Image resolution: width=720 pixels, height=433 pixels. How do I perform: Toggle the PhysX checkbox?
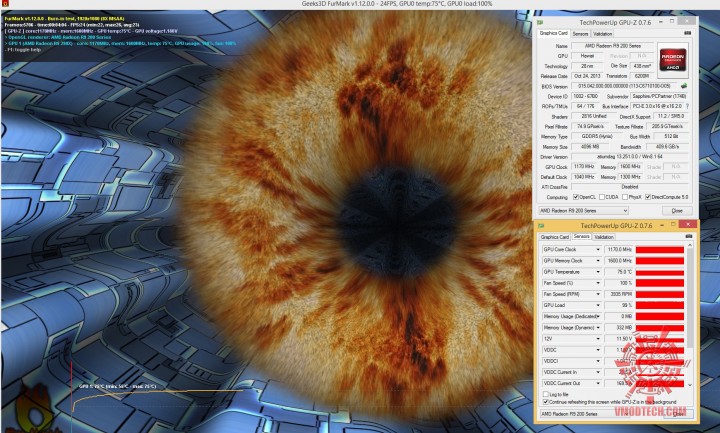coord(625,197)
